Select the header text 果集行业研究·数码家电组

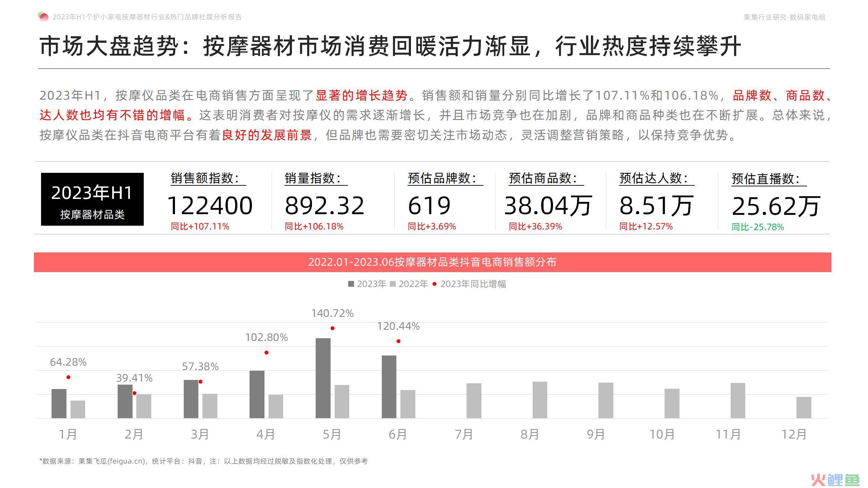(784, 17)
